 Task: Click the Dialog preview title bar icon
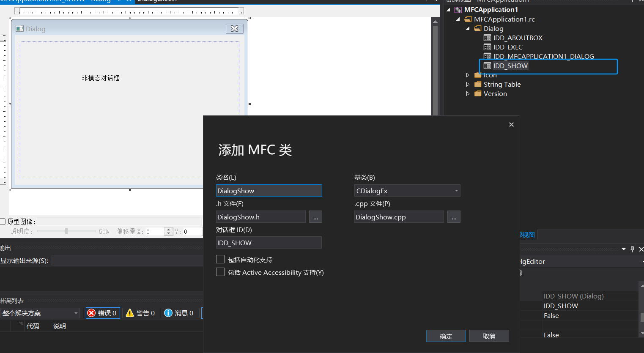(x=19, y=29)
